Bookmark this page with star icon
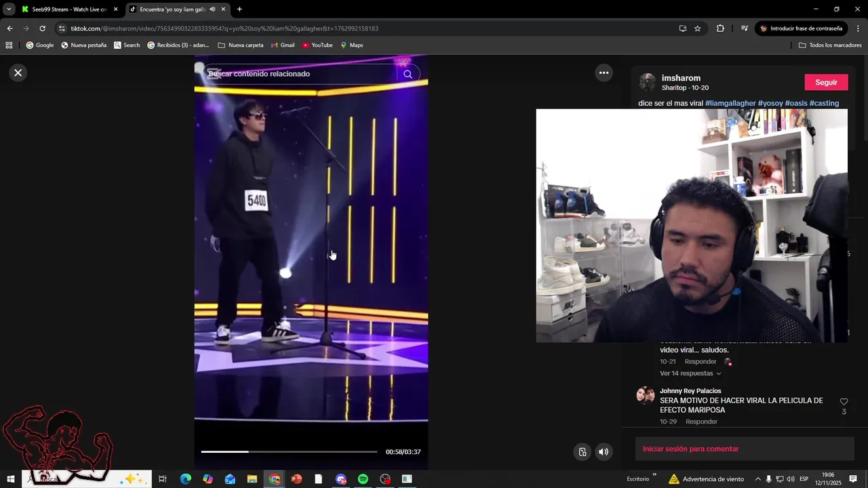868x488 pixels. 697,28
